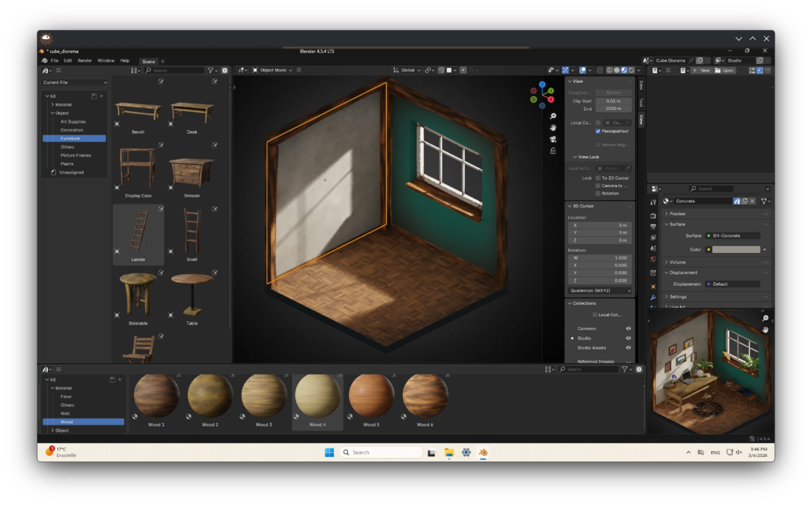Edit the Surface Color swatch
812x506 pixels.
click(735, 249)
